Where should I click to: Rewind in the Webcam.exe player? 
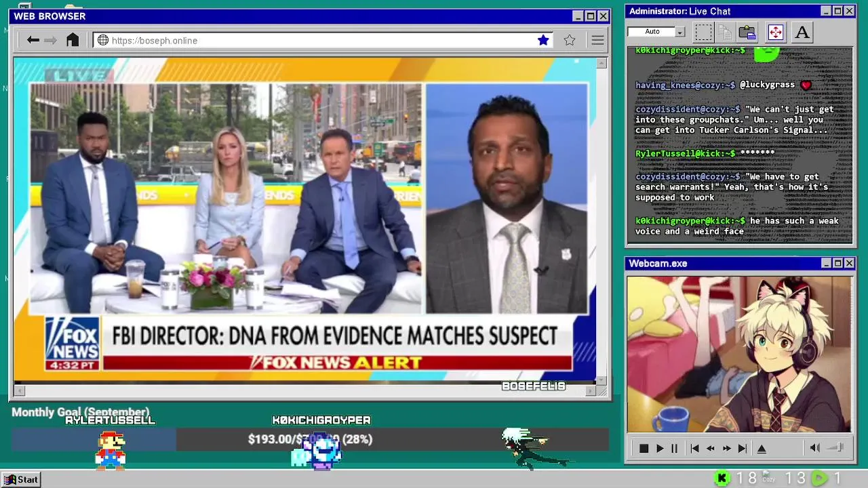[711, 449]
